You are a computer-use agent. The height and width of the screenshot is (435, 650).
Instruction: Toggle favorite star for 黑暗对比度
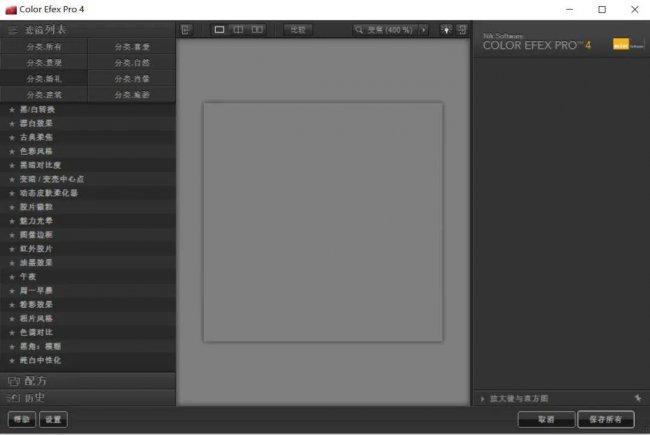pyautogui.click(x=12, y=165)
